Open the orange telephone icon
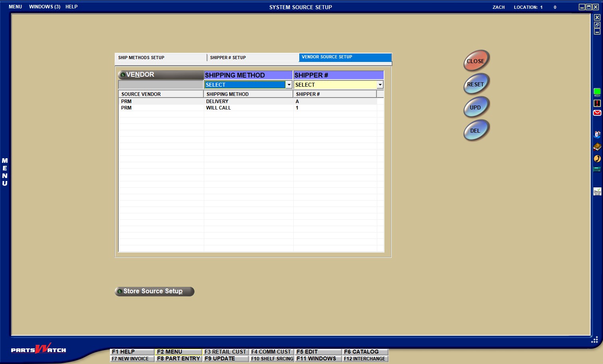Image resolution: width=603 pixels, height=364 pixels. pyautogui.click(x=597, y=159)
